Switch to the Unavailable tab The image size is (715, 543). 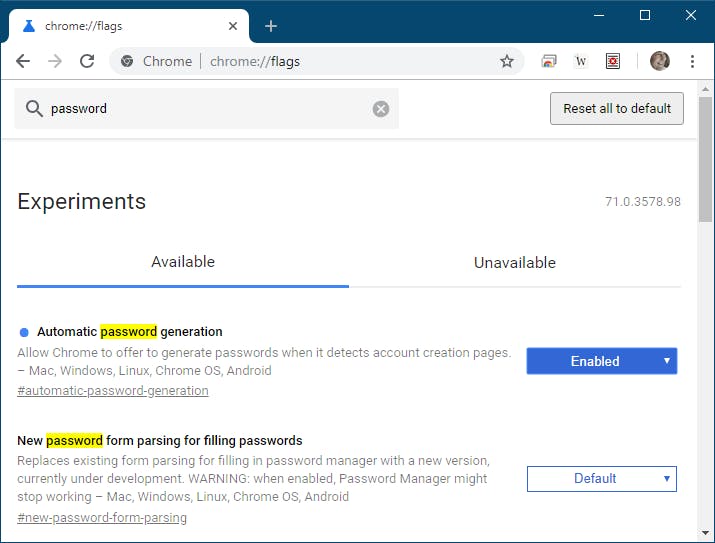514,263
